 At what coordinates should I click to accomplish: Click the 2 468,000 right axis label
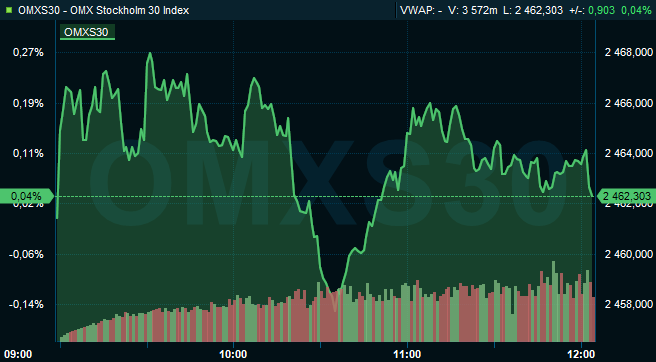coord(629,53)
